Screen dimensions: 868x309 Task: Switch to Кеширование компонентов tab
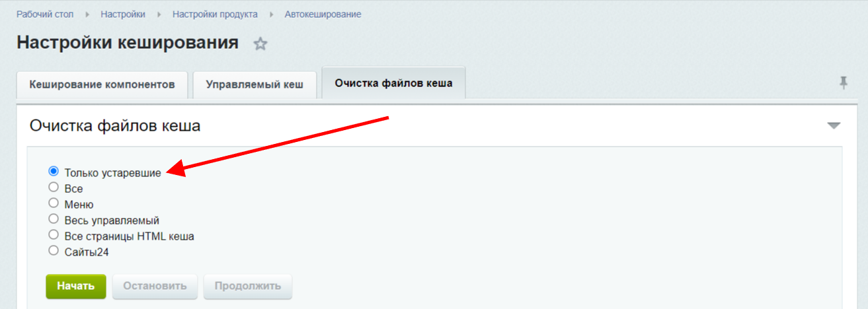click(x=102, y=85)
